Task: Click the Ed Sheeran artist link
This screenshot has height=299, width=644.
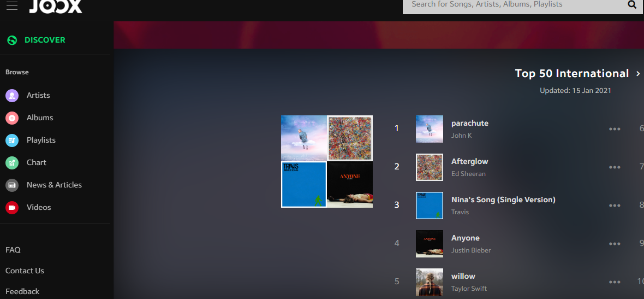Action: pyautogui.click(x=468, y=174)
